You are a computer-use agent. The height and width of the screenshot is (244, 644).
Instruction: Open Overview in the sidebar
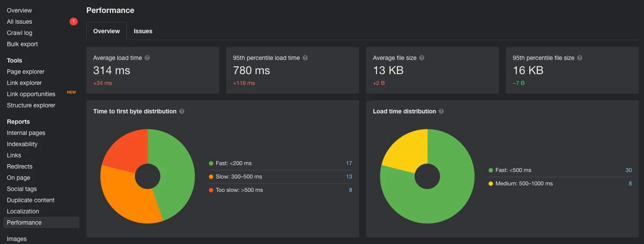(x=19, y=10)
